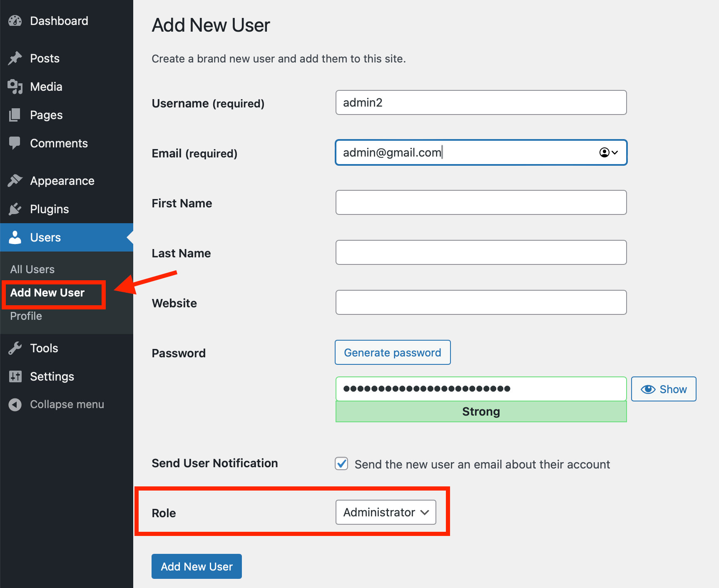Click the Users person icon
Screen dimensions: 719x588
click(x=15, y=237)
